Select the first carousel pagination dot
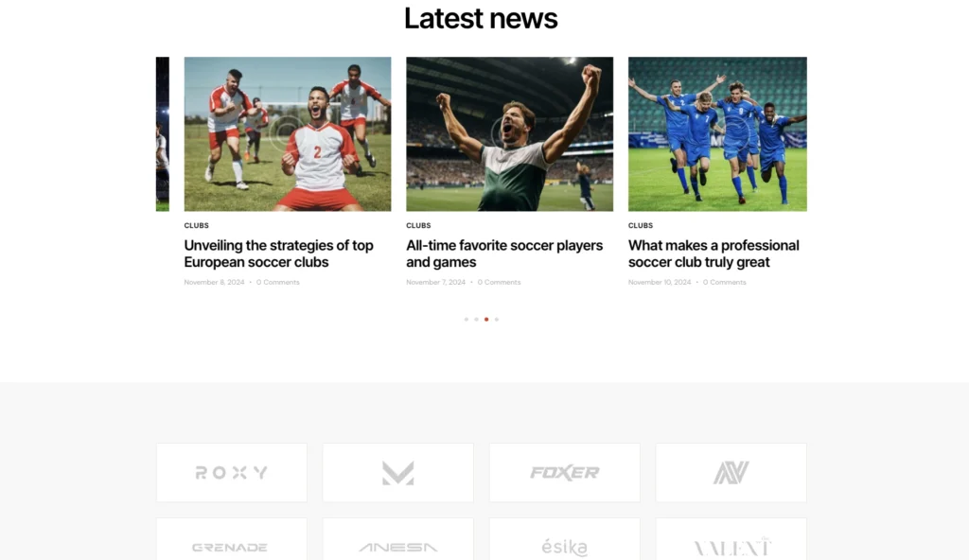Image resolution: width=969 pixels, height=560 pixels. [x=466, y=320]
